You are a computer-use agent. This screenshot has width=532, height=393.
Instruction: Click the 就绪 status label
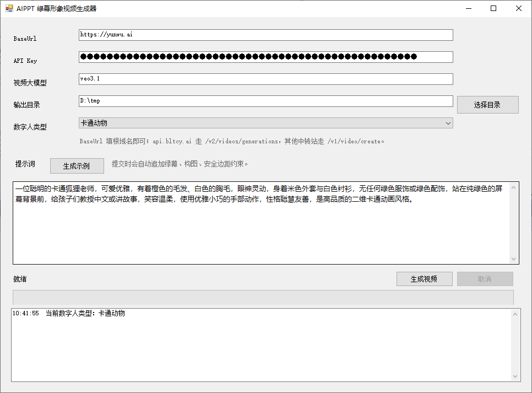(20, 279)
